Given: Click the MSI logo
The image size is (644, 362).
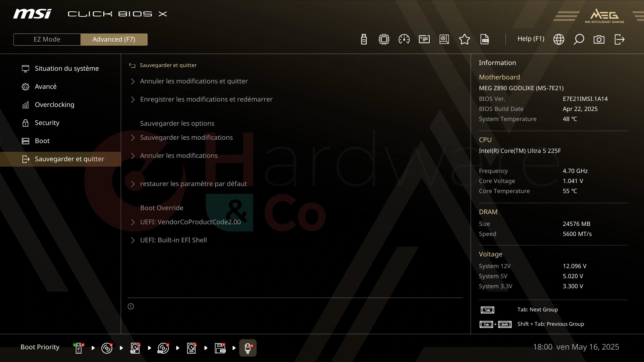Looking at the screenshot, I should 32,14.
